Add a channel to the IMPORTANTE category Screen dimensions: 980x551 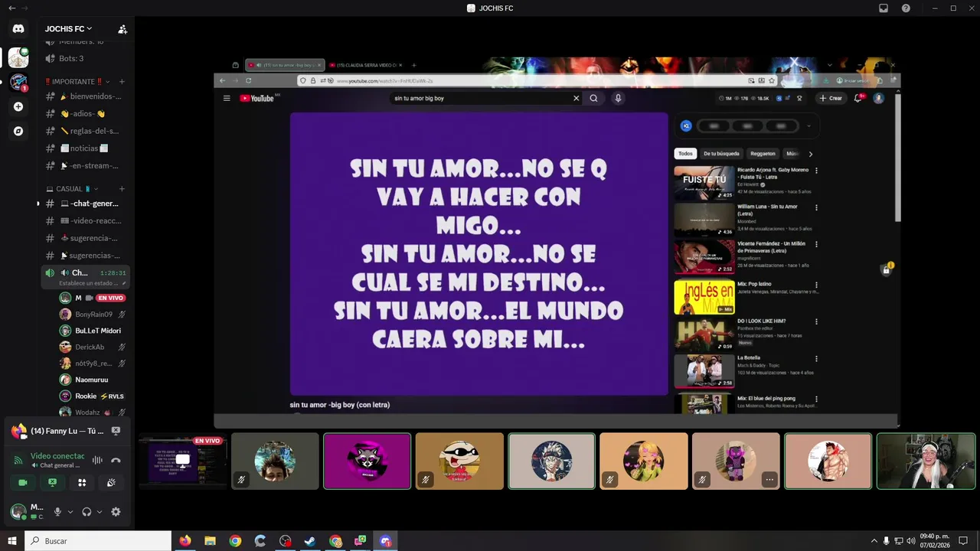tap(122, 81)
